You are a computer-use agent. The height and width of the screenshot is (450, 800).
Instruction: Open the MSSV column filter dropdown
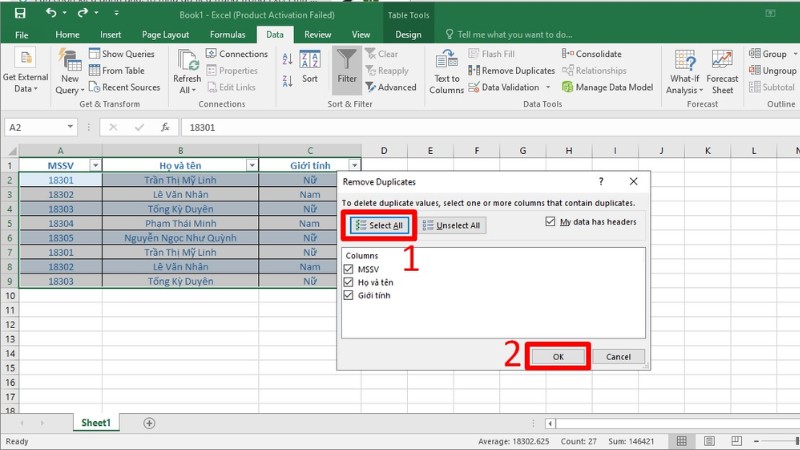tap(95, 165)
